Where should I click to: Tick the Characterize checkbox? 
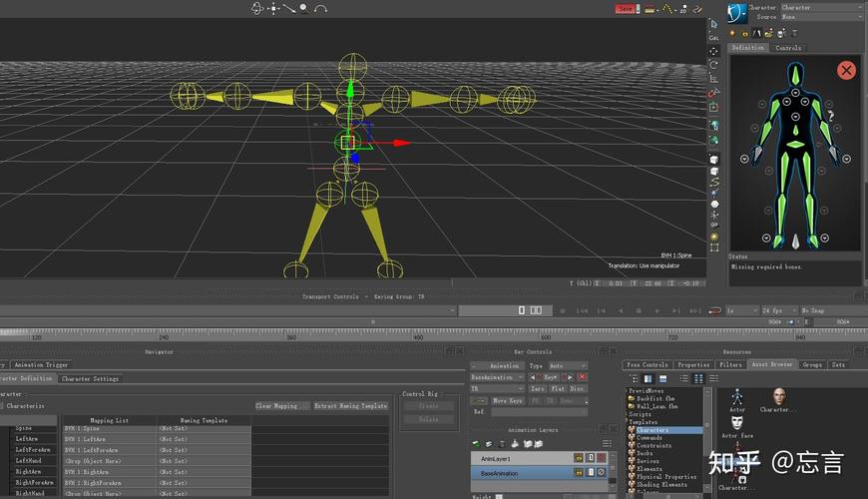2,406
